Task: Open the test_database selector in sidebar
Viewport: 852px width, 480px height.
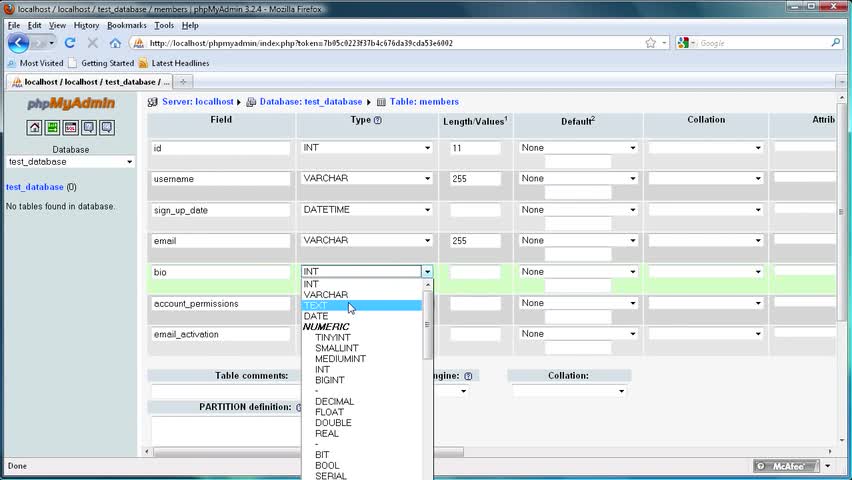Action: 70,162
